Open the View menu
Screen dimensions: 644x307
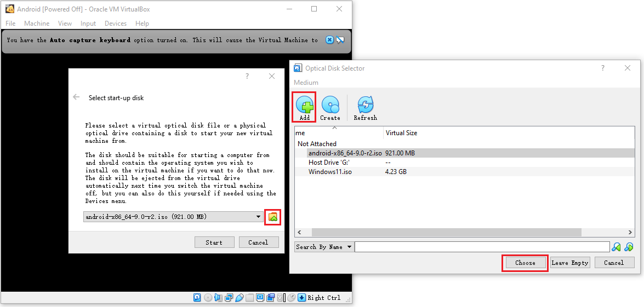[x=65, y=24]
